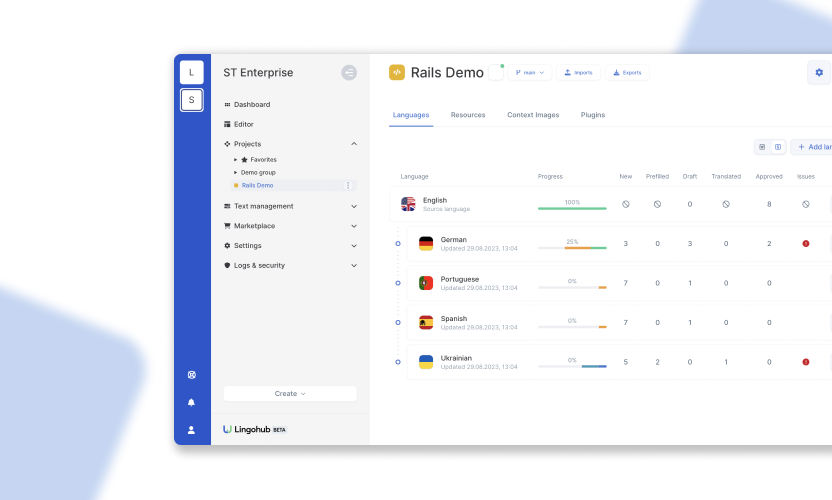Open the main branch dropdown
The height and width of the screenshot is (500, 832).
(x=530, y=72)
